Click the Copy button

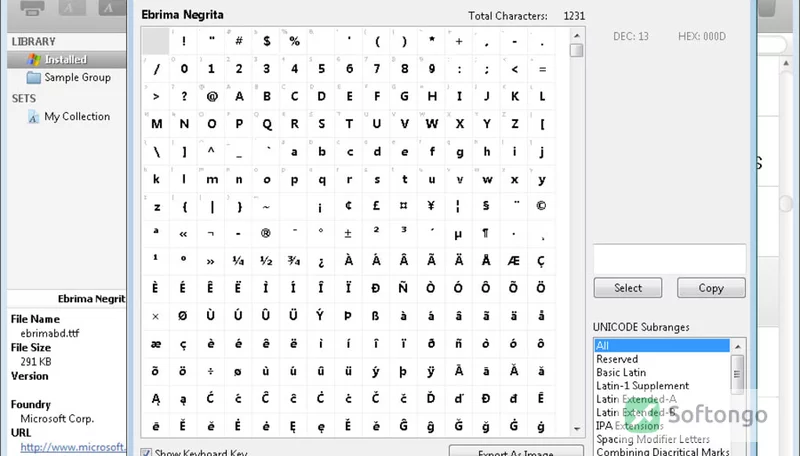(x=711, y=288)
